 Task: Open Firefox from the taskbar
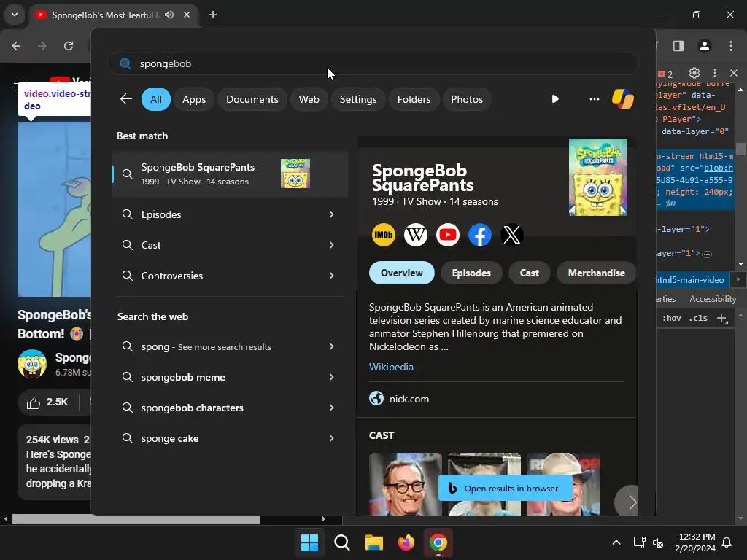pyautogui.click(x=406, y=542)
